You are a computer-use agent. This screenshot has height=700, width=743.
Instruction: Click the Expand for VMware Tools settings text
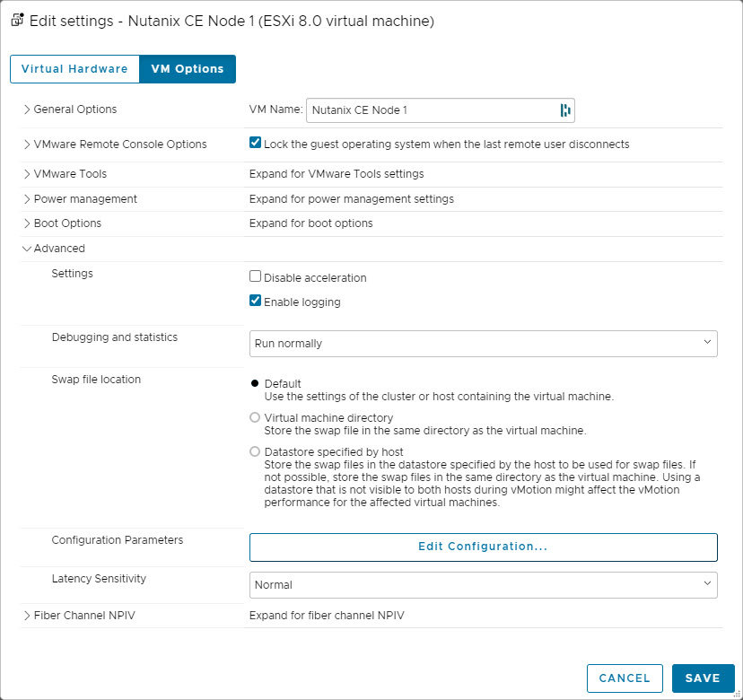coord(337,174)
